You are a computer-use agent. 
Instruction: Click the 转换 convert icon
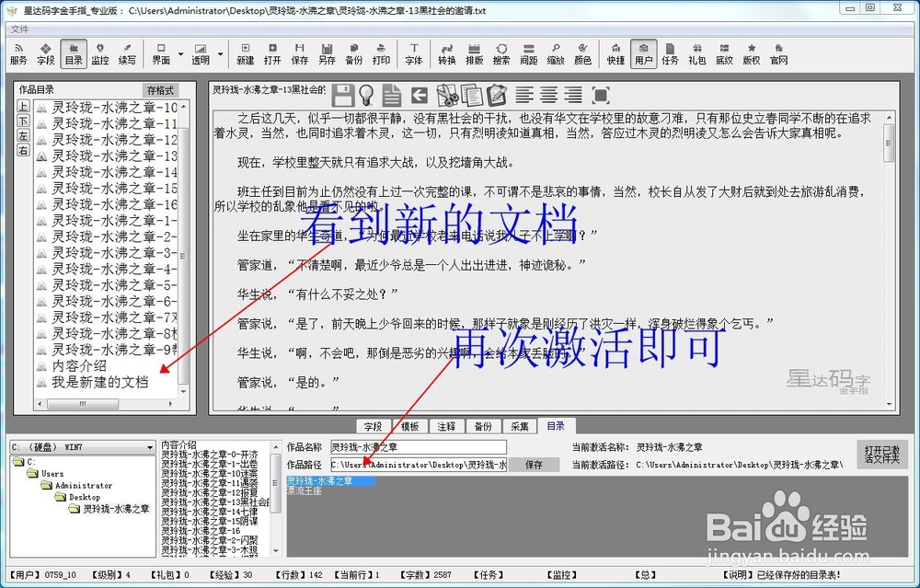(446, 54)
